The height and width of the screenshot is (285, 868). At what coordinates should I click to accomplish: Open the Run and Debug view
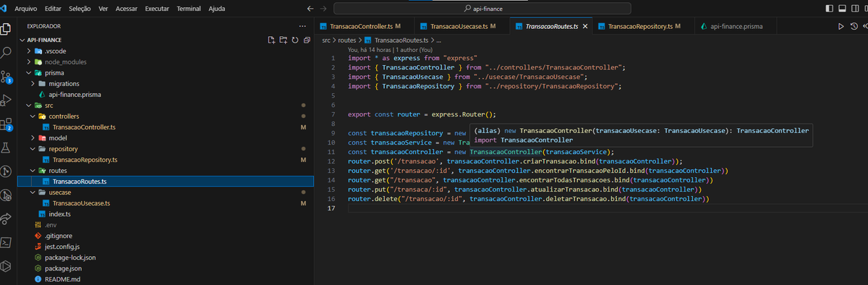7,100
